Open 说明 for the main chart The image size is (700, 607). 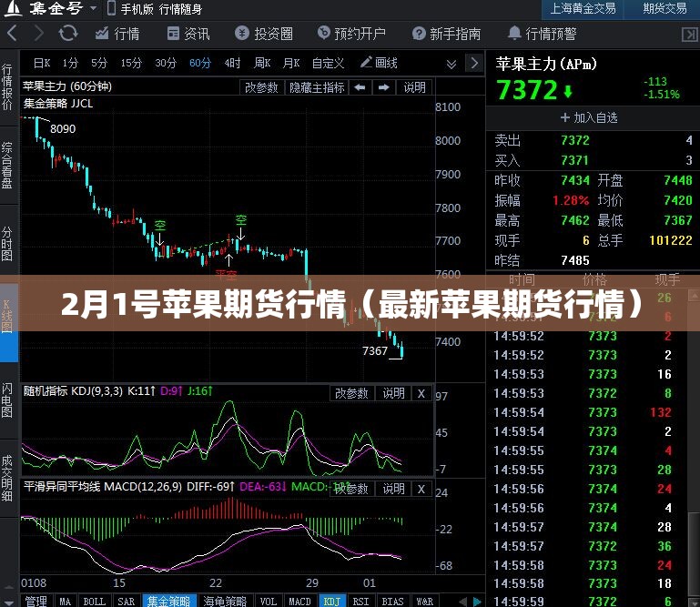[x=414, y=87]
